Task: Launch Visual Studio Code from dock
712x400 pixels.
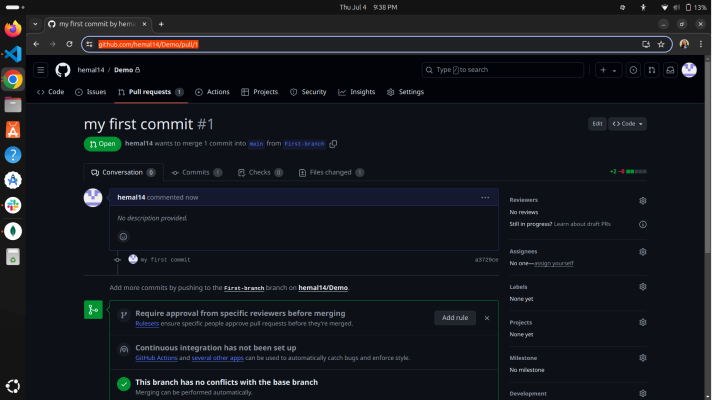Action: point(13,54)
